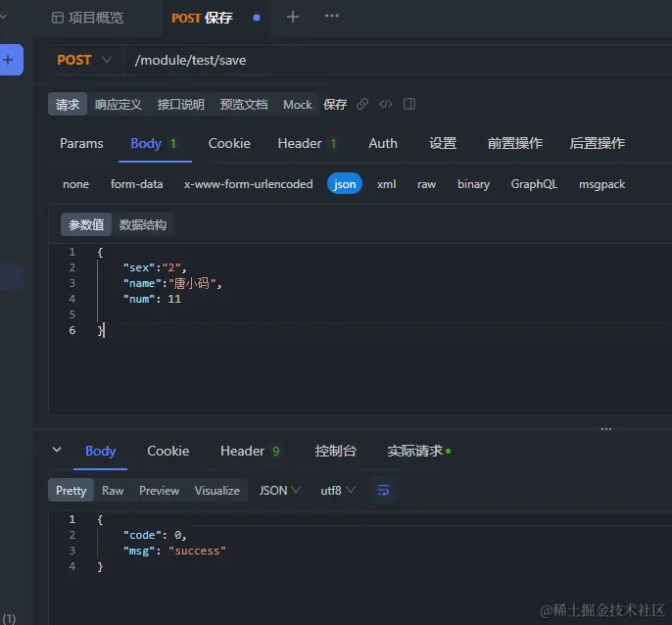Image resolution: width=672 pixels, height=625 pixels.
Task: Click the 保存 save button
Action: pos(335,104)
